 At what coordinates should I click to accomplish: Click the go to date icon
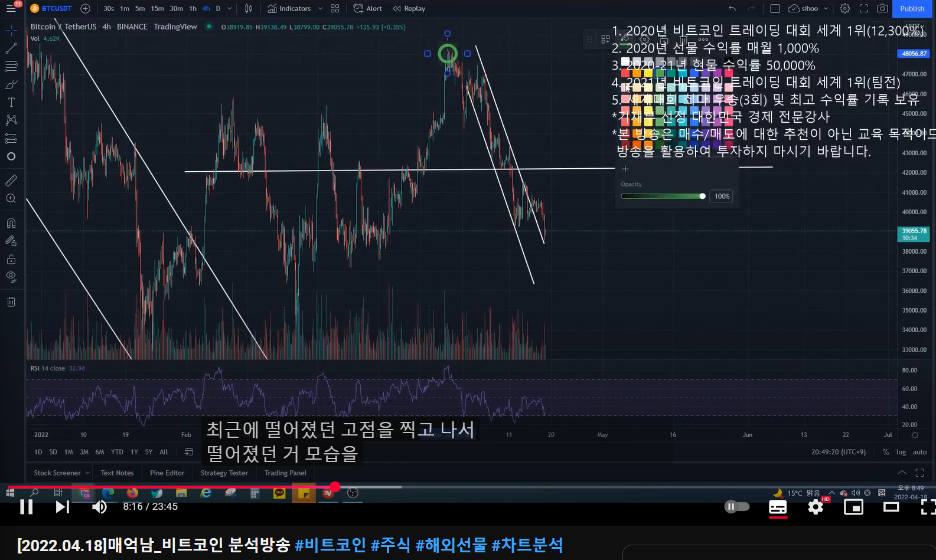(x=189, y=452)
